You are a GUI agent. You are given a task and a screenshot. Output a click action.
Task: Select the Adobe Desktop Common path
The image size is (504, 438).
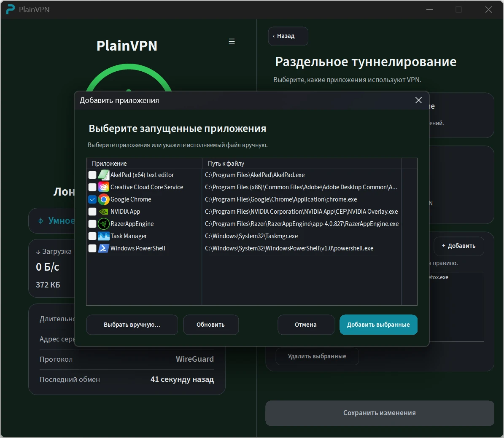point(301,187)
